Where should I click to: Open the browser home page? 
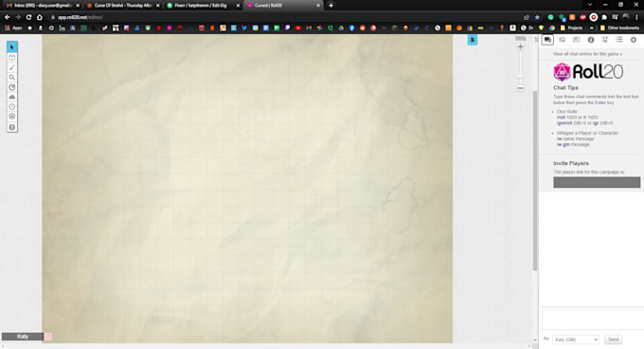pyautogui.click(x=40, y=17)
